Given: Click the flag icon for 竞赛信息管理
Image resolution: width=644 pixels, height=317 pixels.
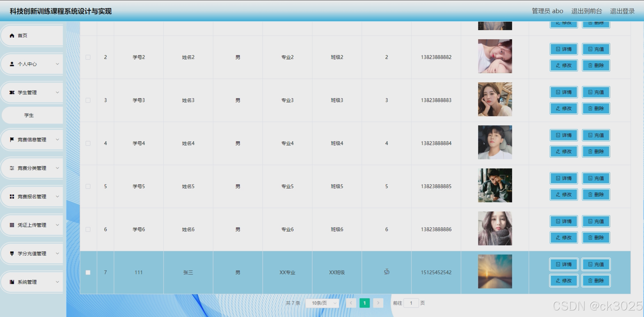Looking at the screenshot, I should 12,140.
